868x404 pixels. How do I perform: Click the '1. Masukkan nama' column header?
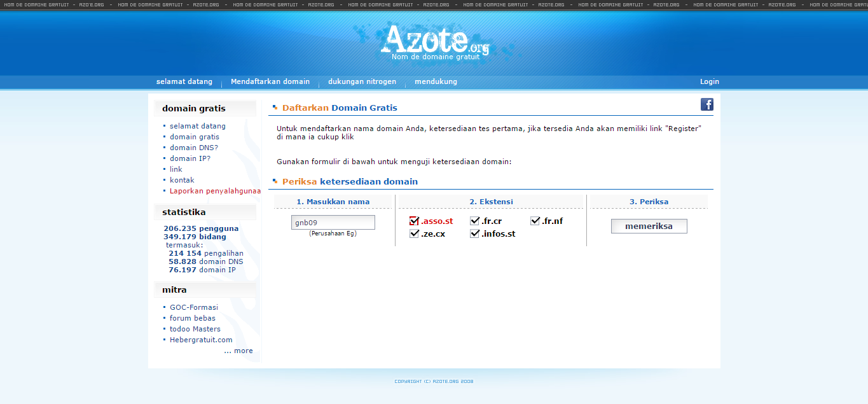click(333, 202)
